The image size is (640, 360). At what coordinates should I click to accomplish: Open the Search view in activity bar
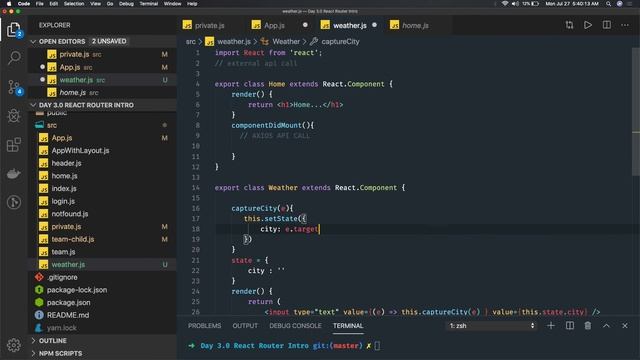(x=14, y=58)
